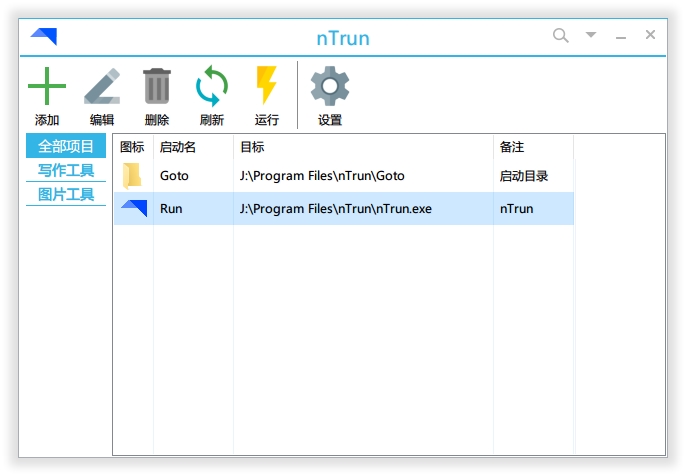Minimize the nTrun window
Viewport: 686px width, 476px height.
coord(621,38)
